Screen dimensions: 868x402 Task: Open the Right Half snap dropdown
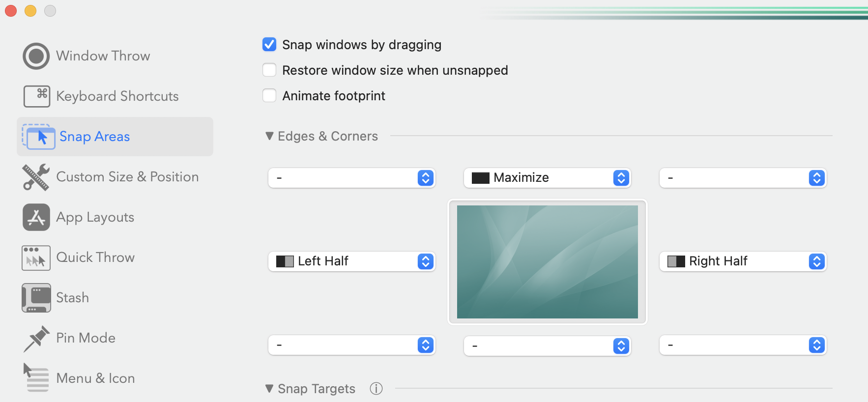click(743, 261)
